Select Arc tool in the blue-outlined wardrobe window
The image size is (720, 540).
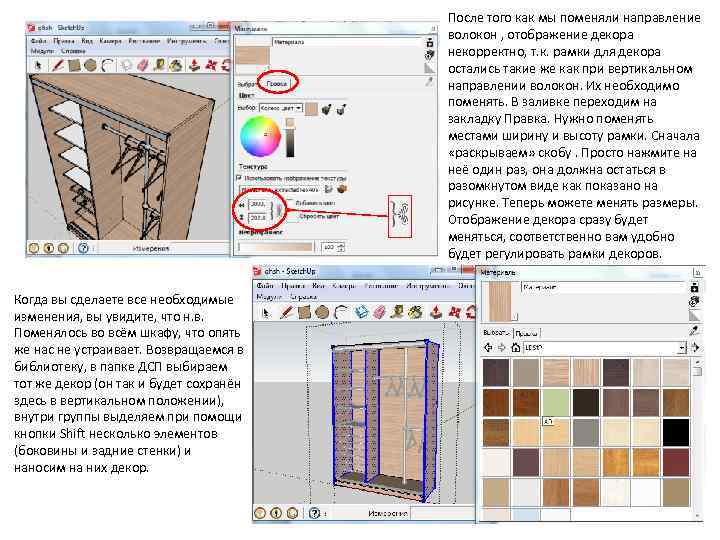click(x=340, y=313)
